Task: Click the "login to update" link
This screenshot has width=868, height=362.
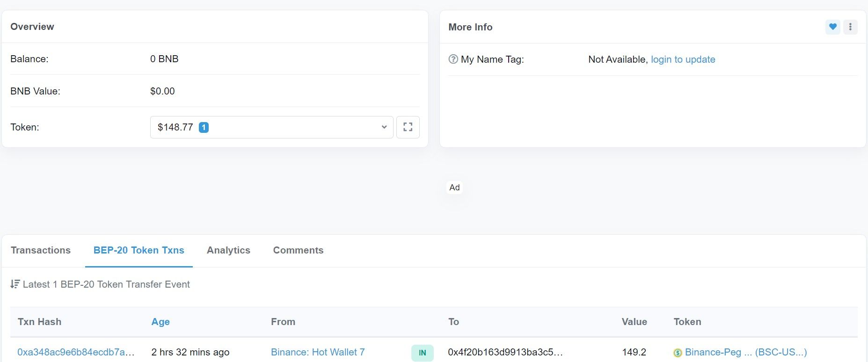Action: click(683, 59)
